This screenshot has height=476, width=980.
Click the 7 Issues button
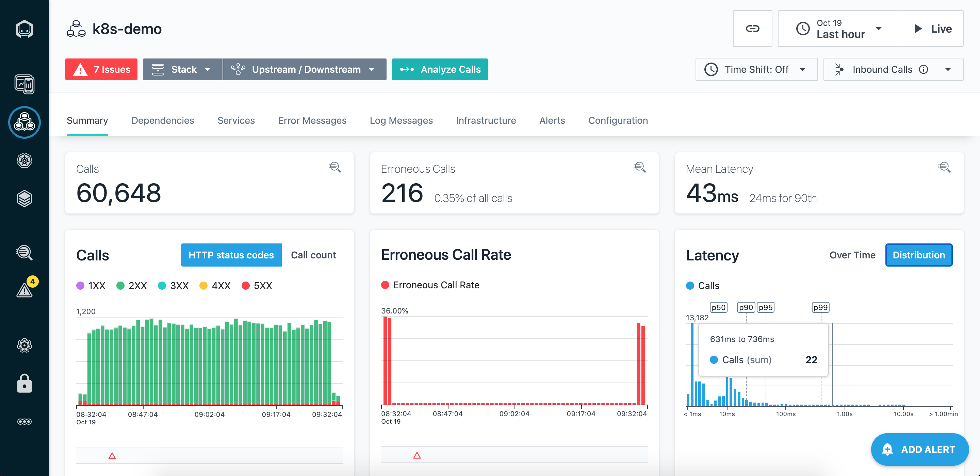(x=101, y=70)
